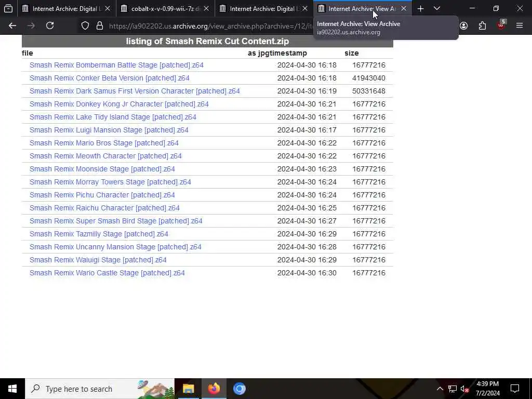Image resolution: width=532 pixels, height=399 pixels.
Task: Close the Internet Archive: View Archive tab
Action: click(404, 8)
